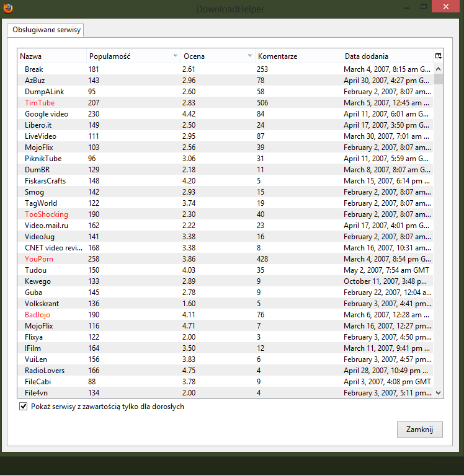Toggle adult content services checkbox
Screen dimensions: 464x476
point(23,406)
